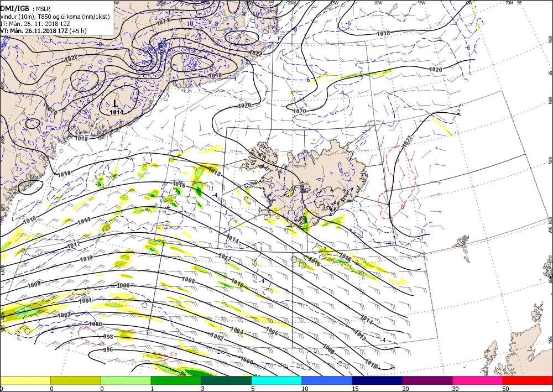Click the '35W' longitude label
553x392 pixels.
pyautogui.click(x=161, y=3)
